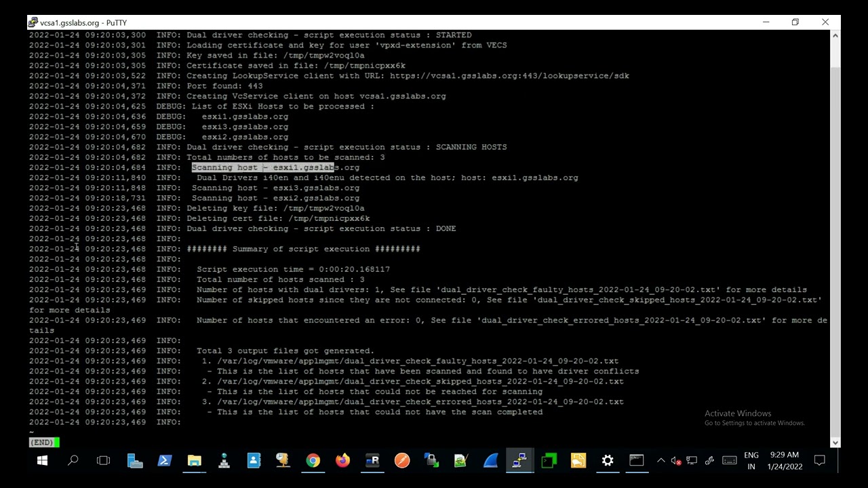Viewport: 868px width, 488px height.
Task: Open the Windows Start menu
Action: point(42,461)
